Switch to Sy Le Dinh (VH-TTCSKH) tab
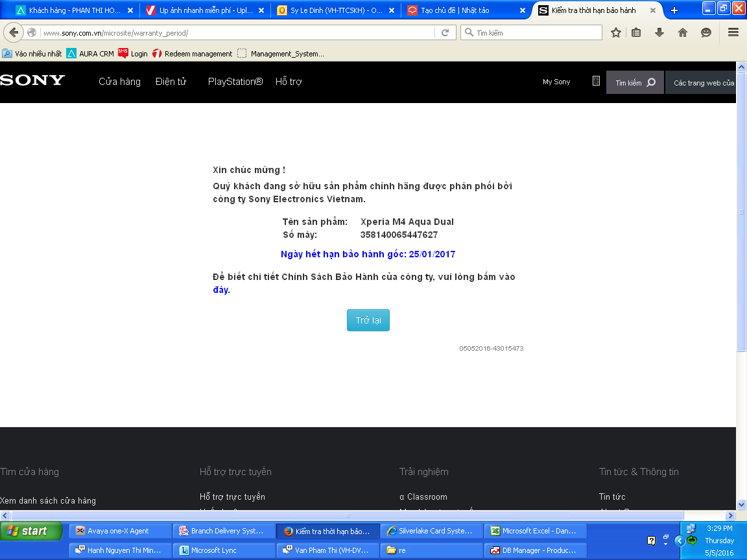The height and width of the screenshot is (560, 747). tap(336, 10)
